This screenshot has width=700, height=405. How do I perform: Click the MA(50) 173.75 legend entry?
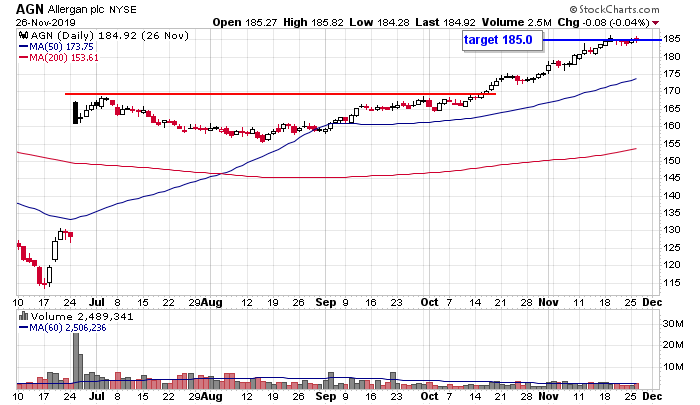pos(56,46)
